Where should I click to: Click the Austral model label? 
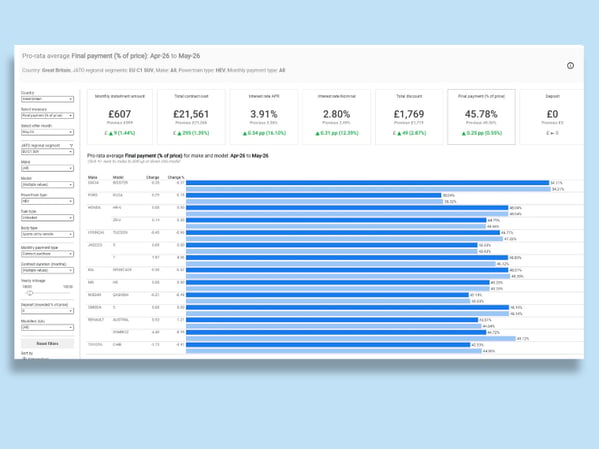point(121,320)
